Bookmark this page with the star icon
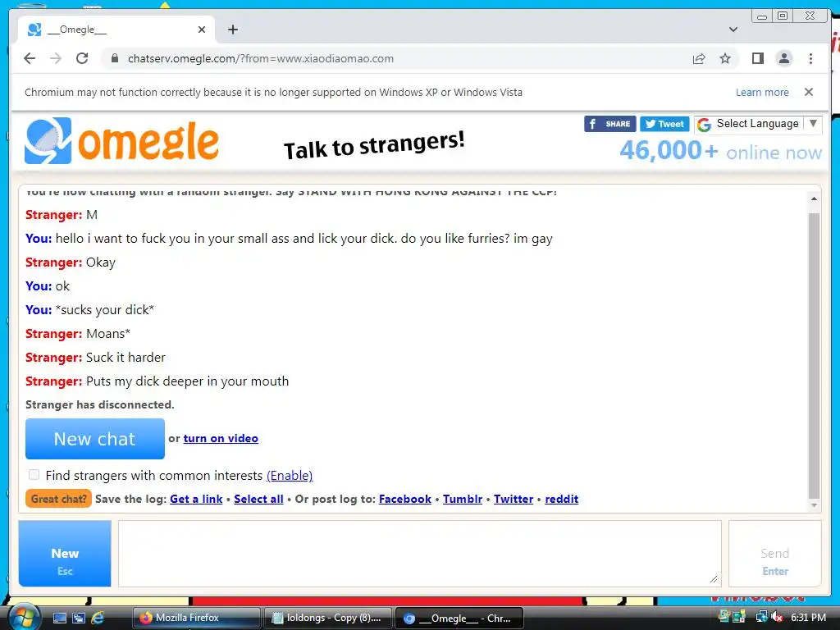Image resolution: width=840 pixels, height=630 pixels. 725,58
